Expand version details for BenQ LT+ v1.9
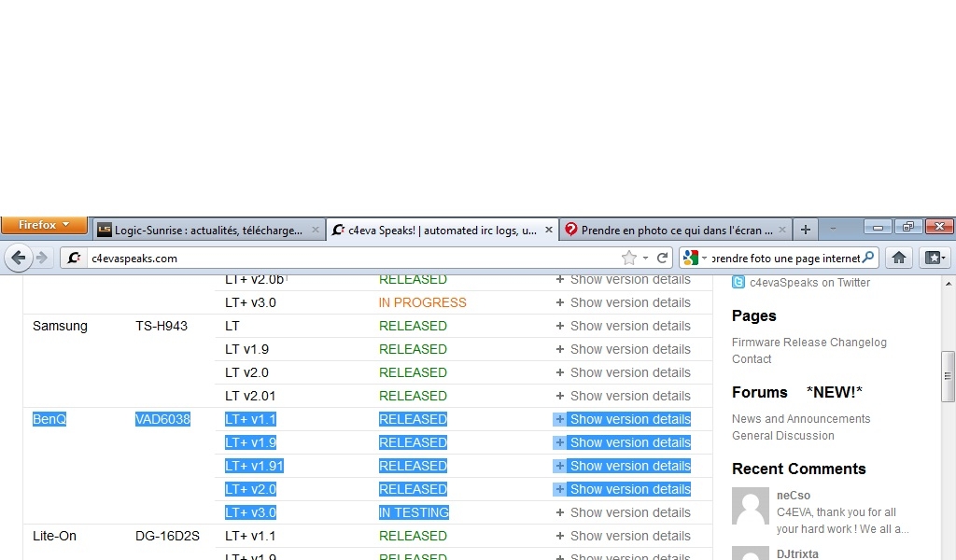This screenshot has width=956, height=560. [623, 442]
